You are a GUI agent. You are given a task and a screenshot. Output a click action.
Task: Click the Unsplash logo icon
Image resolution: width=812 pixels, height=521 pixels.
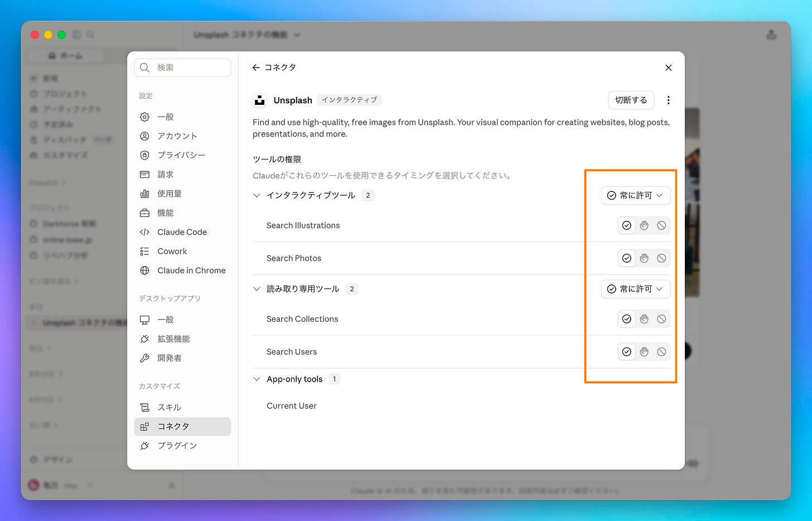pos(259,100)
